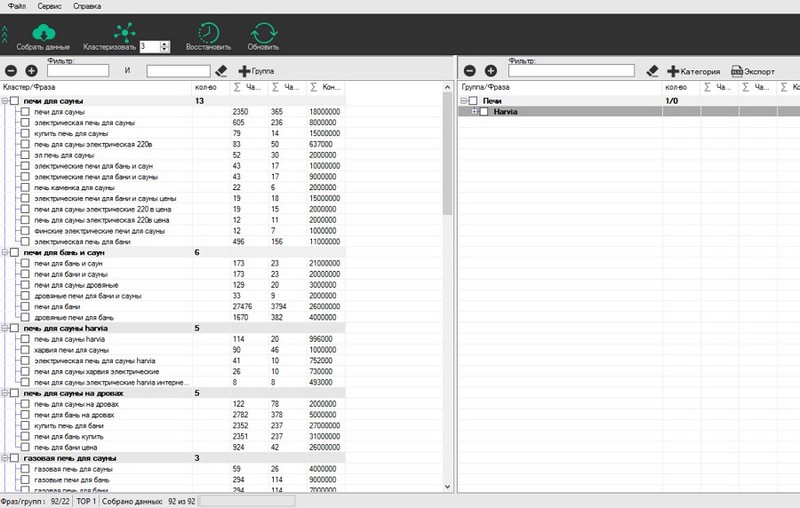Collapse the 'печь для сауны на дровах' cluster

(x=5, y=393)
